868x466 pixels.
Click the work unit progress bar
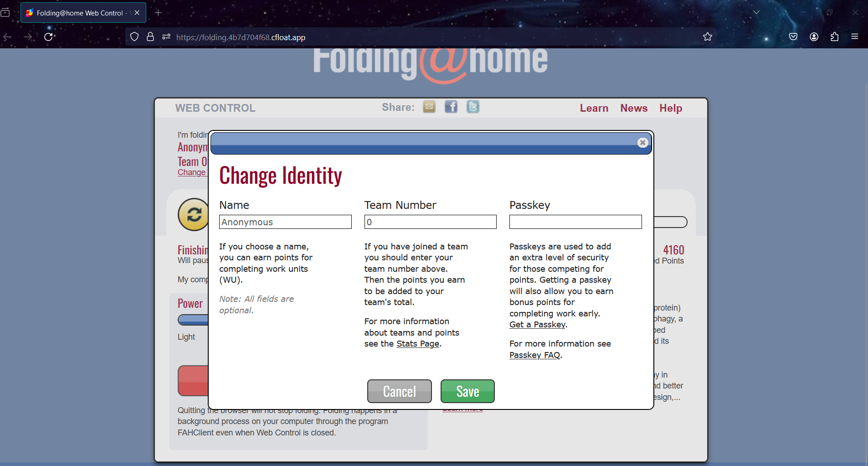coord(670,222)
